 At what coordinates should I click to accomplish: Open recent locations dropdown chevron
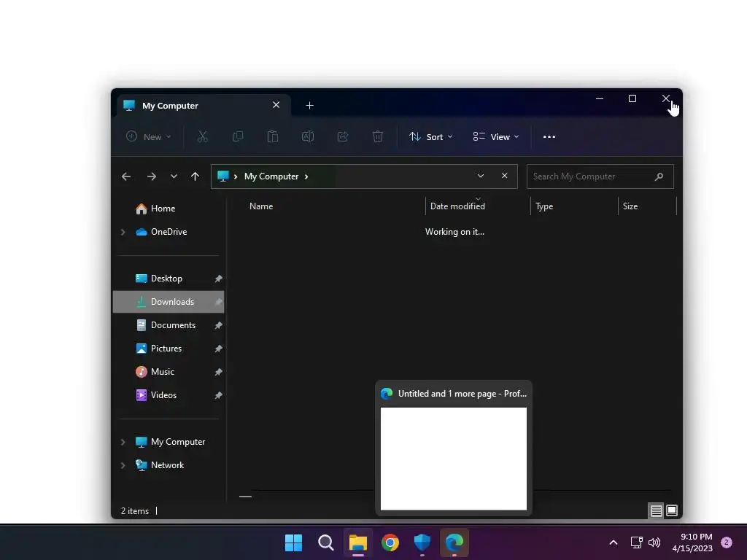click(x=174, y=176)
